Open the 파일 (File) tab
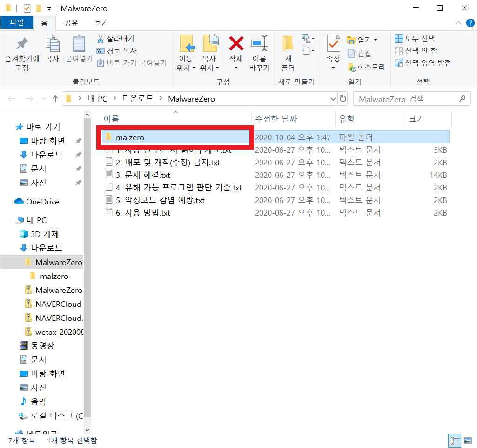The image size is (477, 448). (17, 22)
